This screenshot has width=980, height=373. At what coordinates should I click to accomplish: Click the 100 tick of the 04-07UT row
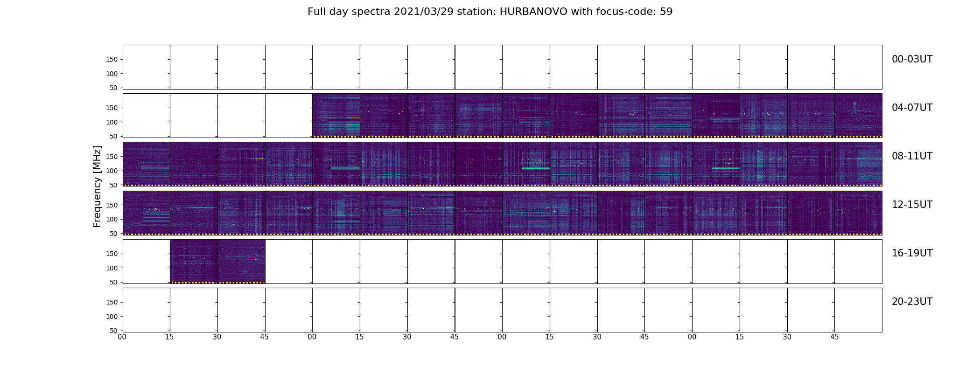tap(112, 122)
